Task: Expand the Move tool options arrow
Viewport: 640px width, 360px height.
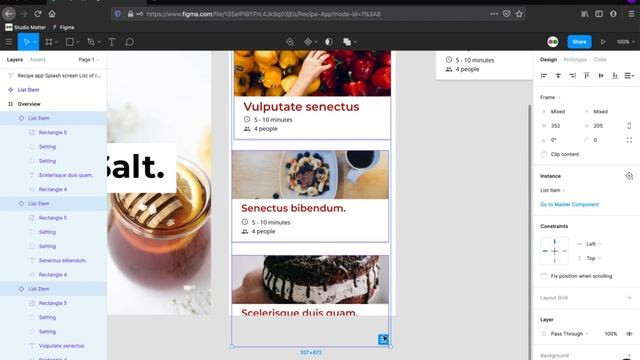Action: point(35,42)
